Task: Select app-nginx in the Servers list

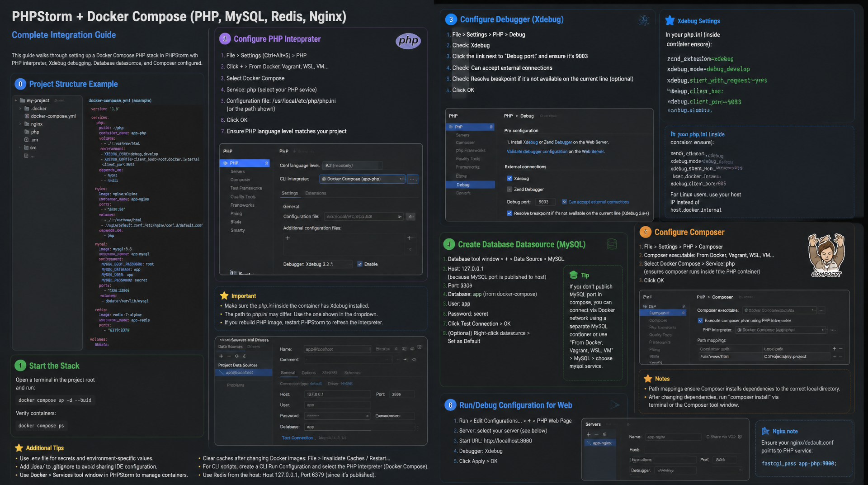Action: pyautogui.click(x=601, y=443)
